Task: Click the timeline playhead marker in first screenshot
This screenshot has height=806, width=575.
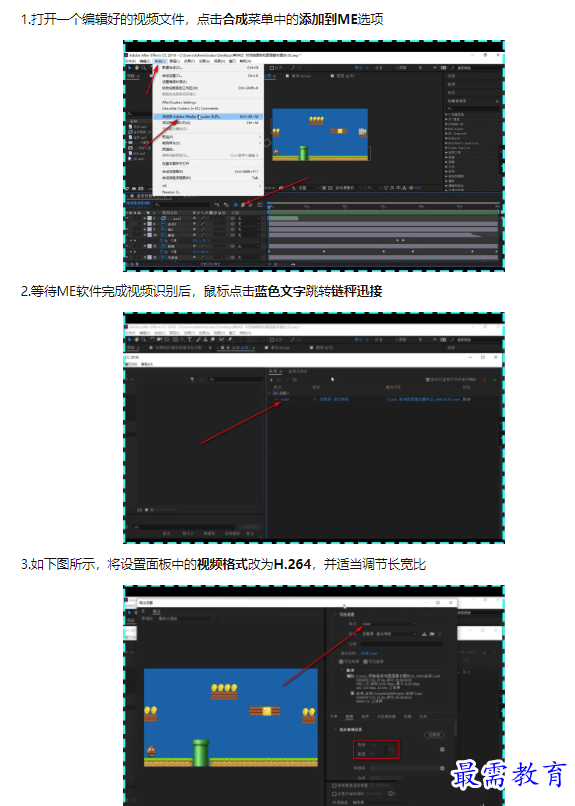Action: coord(268,207)
